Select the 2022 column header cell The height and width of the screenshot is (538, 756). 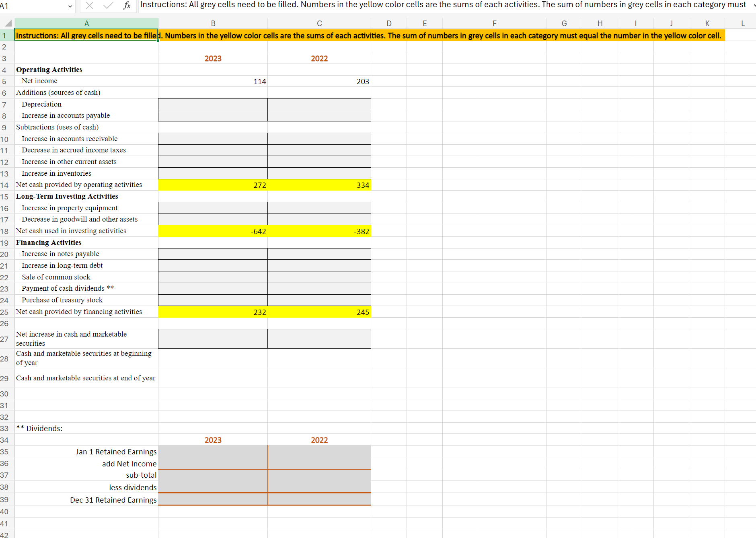319,58
